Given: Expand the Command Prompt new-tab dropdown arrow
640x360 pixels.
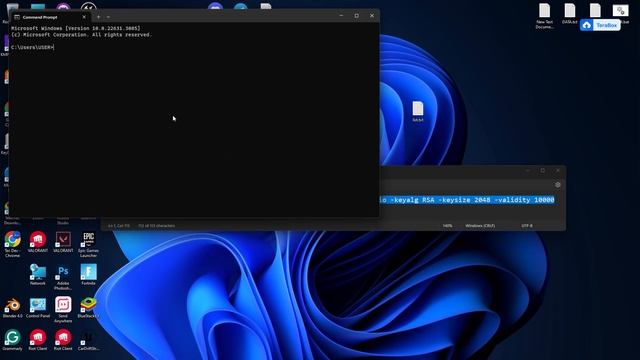Looking at the screenshot, I should (x=108, y=17).
